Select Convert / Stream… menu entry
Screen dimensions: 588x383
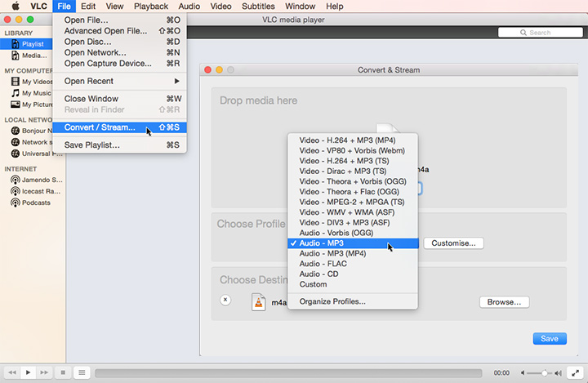tap(119, 127)
